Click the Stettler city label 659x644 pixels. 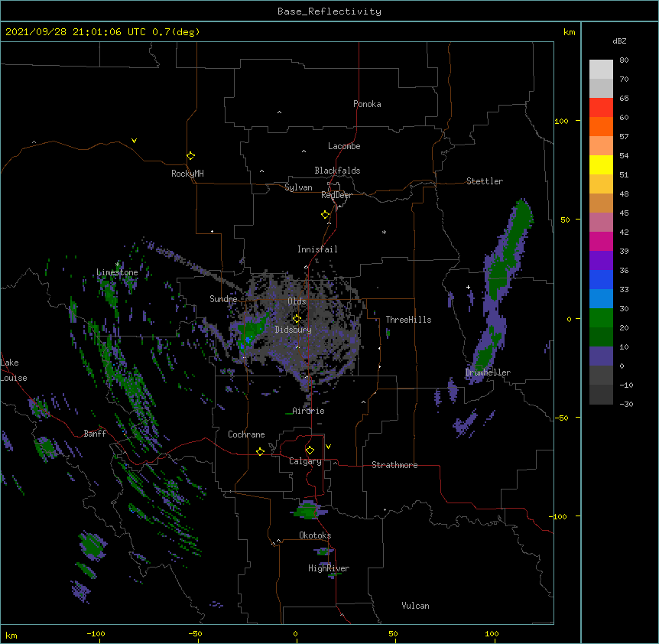coord(485,181)
